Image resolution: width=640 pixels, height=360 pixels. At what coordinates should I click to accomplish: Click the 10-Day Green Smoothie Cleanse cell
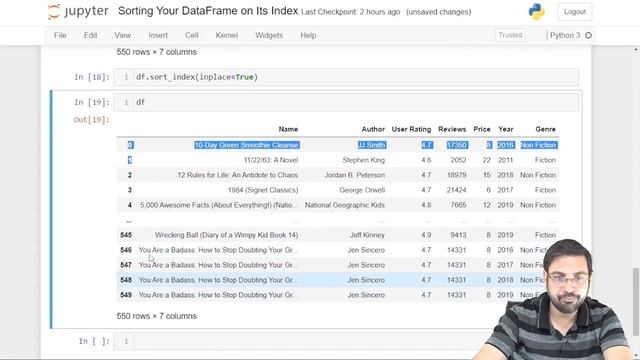click(x=247, y=145)
